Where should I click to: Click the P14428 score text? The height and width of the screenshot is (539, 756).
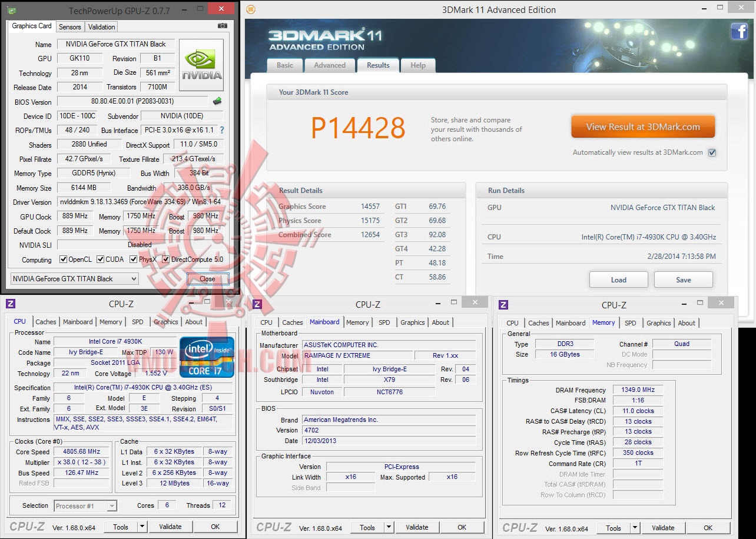coord(358,128)
